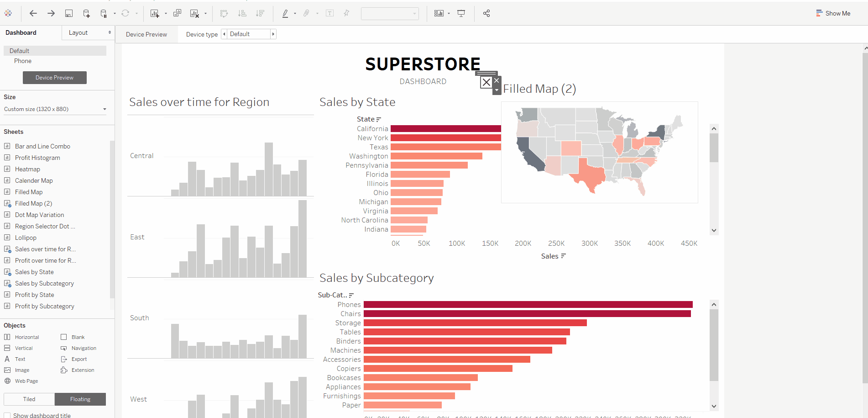Screen dimensions: 868x418
Task: Duplicate the current sheet via toolbar icon
Action: tap(177, 13)
